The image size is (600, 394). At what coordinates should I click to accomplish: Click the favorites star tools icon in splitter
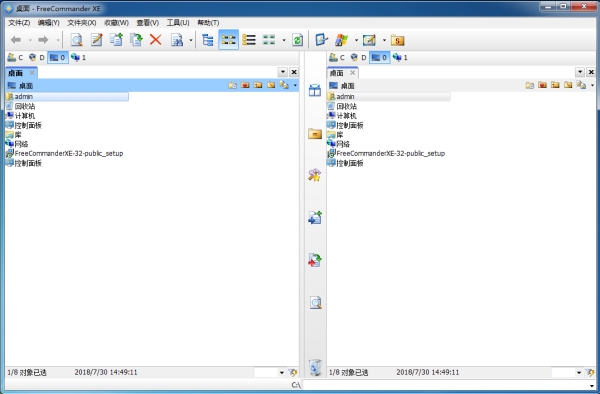(315, 175)
